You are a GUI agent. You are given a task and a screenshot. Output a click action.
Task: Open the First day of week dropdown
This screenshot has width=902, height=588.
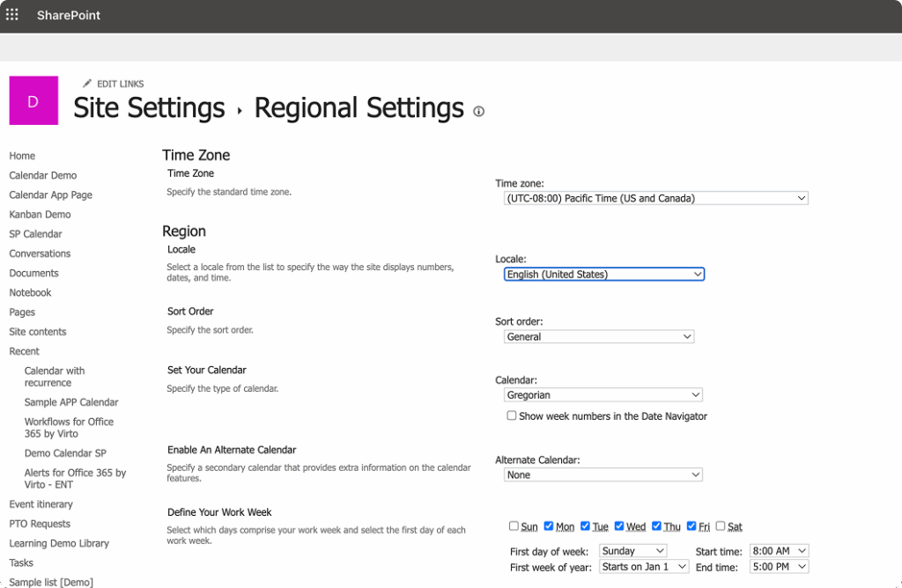[x=632, y=551]
